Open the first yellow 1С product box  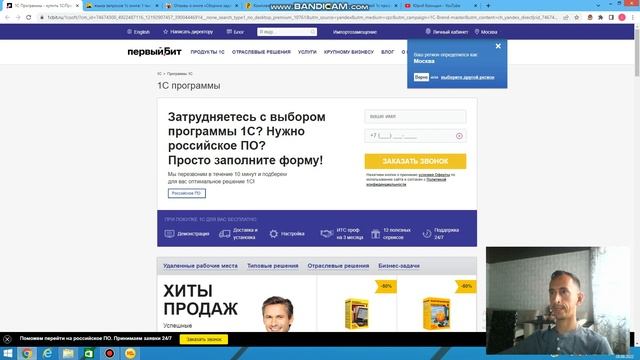pyautogui.click(x=357, y=313)
